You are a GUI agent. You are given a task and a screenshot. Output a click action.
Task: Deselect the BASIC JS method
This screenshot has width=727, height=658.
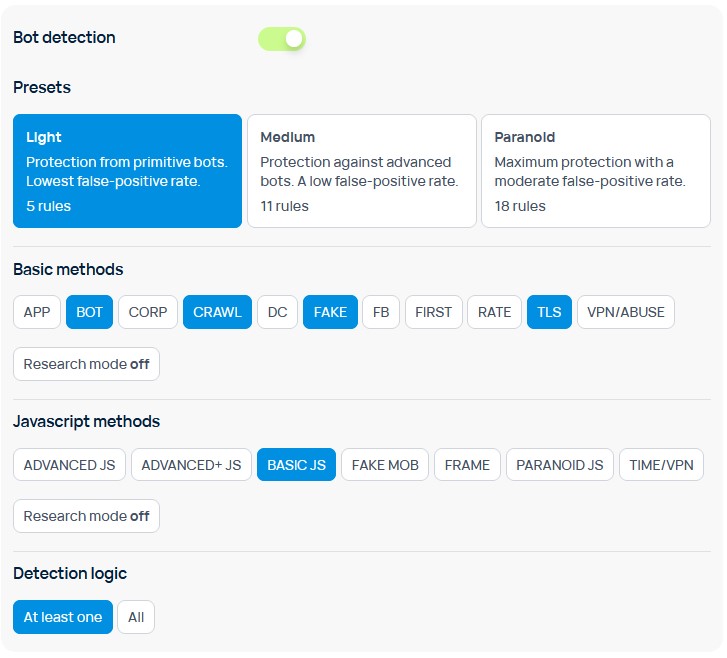296,465
